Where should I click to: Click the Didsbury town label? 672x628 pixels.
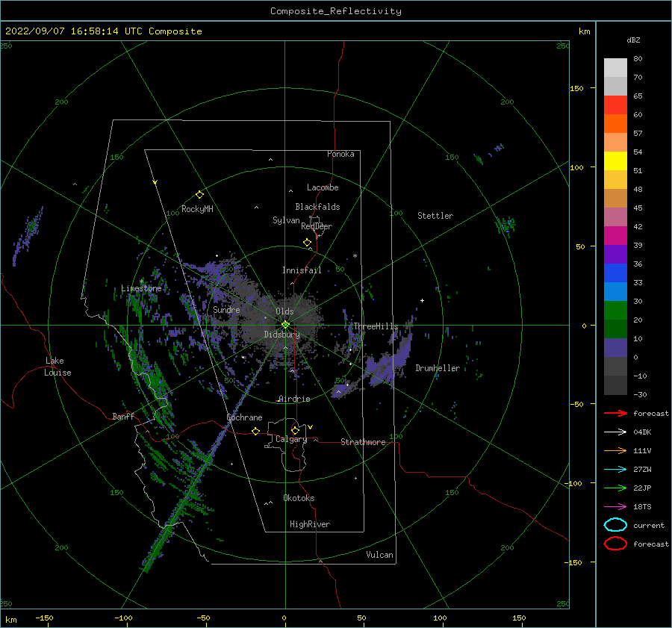click(x=281, y=335)
